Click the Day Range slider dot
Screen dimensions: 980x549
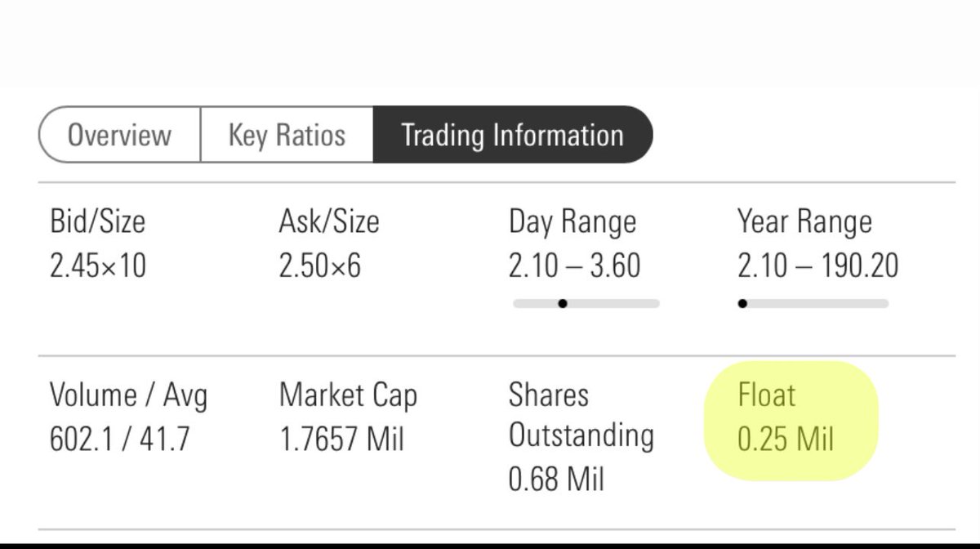click(x=563, y=304)
